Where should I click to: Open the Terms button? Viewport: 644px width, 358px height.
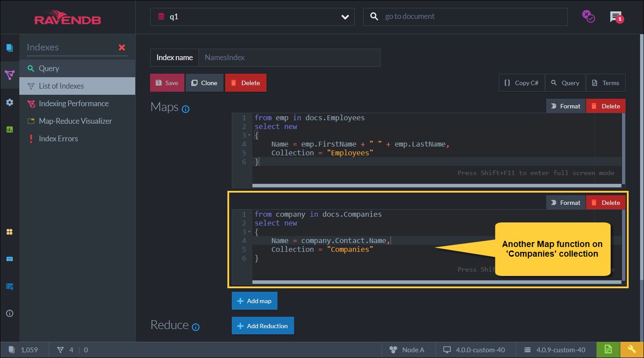pos(606,83)
